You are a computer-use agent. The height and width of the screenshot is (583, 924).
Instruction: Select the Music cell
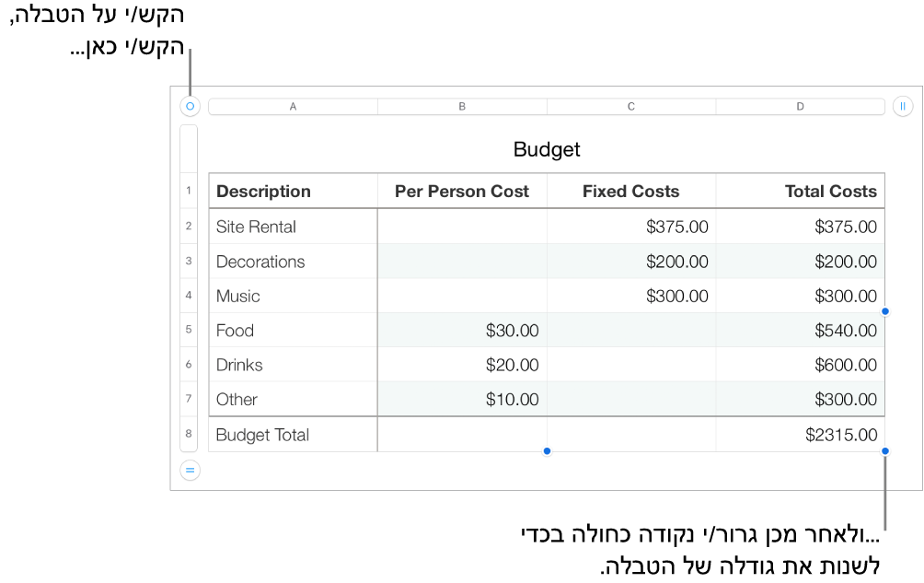[293, 296]
